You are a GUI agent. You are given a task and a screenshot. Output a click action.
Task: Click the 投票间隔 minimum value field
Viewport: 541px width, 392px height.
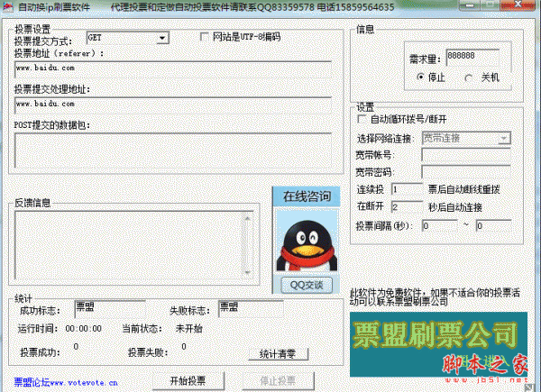(x=440, y=226)
